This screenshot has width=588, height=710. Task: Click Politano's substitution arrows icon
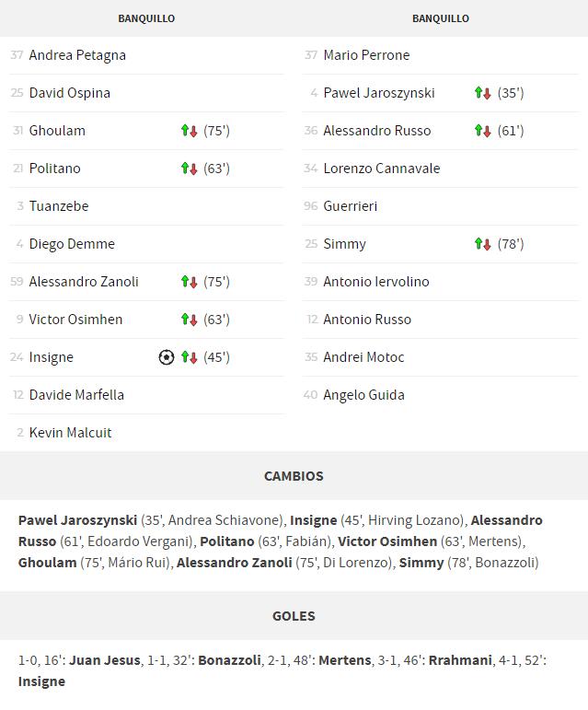point(189,169)
